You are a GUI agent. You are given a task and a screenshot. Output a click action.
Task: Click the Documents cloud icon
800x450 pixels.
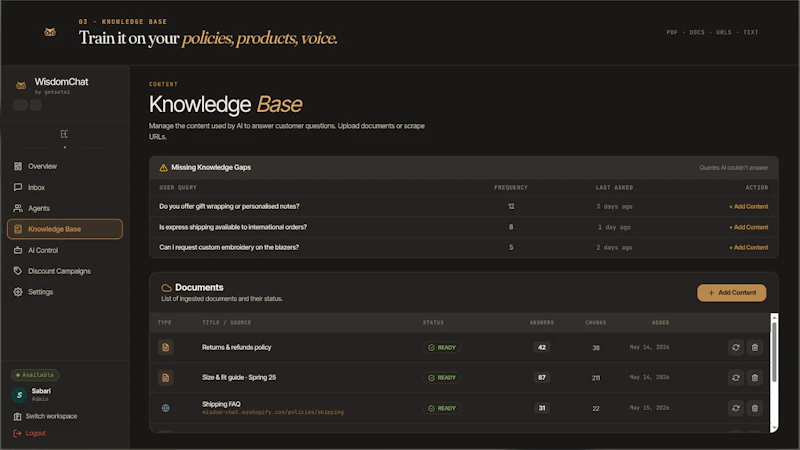(166, 288)
